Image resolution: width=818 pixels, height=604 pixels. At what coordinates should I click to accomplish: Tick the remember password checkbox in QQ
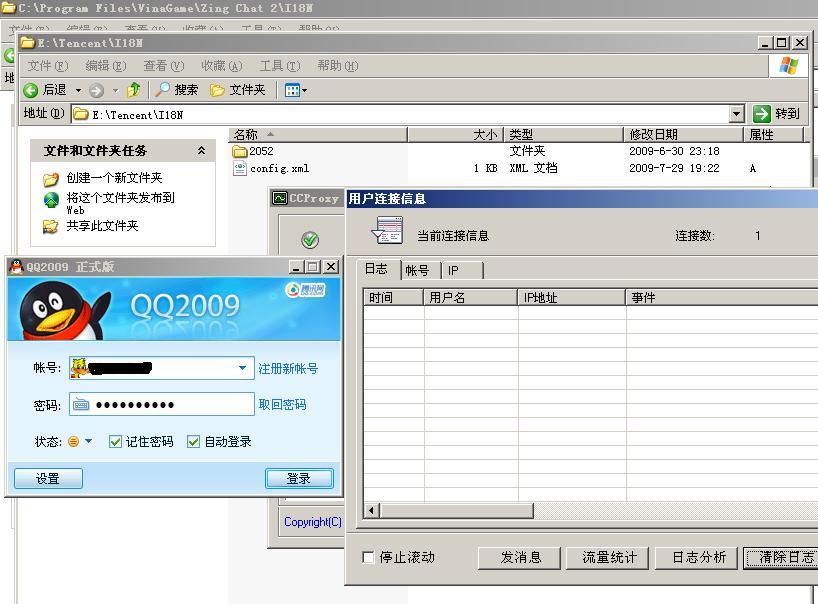point(115,442)
